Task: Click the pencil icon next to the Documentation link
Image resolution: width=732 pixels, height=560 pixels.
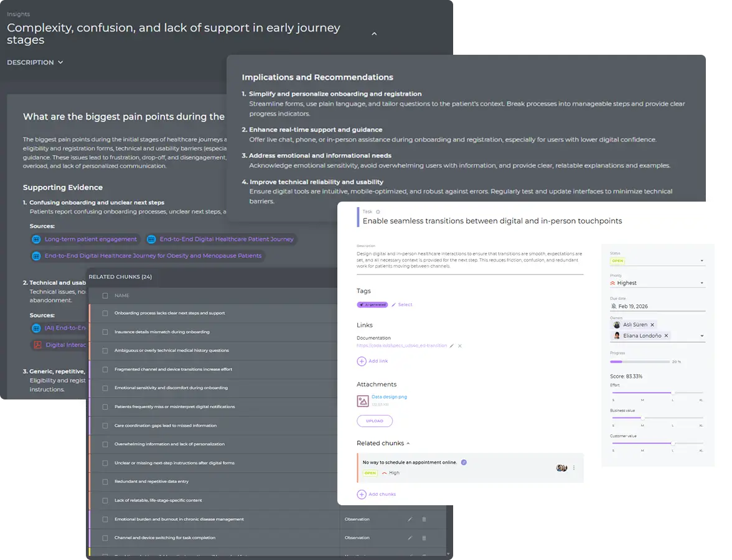Action: (453, 345)
